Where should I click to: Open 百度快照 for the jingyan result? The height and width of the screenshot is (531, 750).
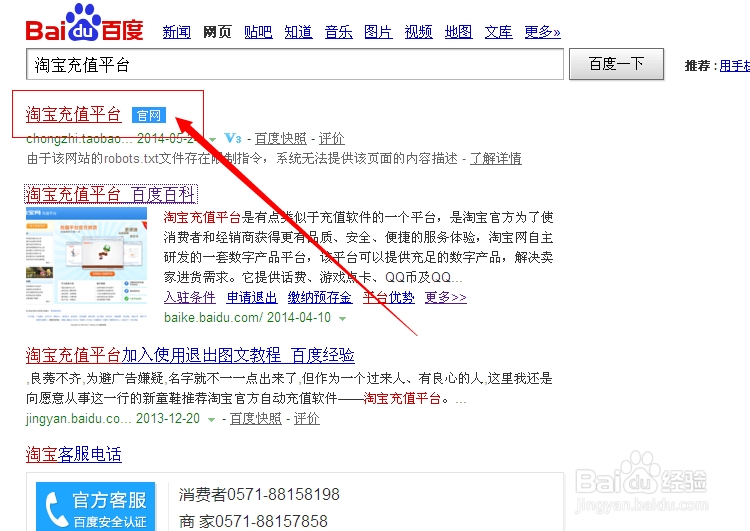pos(255,419)
